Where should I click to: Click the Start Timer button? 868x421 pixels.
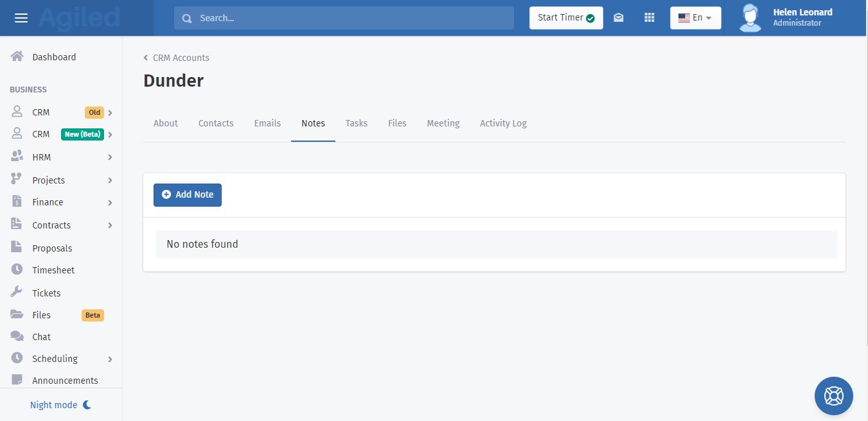pyautogui.click(x=565, y=18)
